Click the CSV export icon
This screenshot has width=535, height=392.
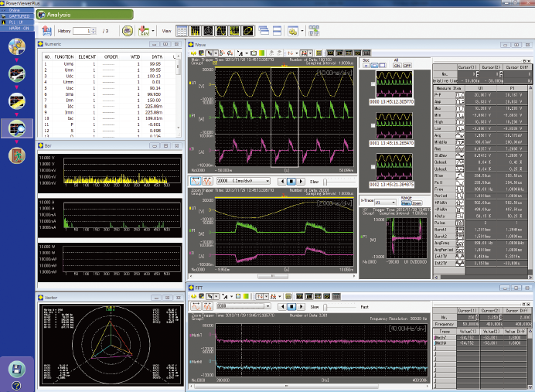pyautogui.click(x=145, y=31)
